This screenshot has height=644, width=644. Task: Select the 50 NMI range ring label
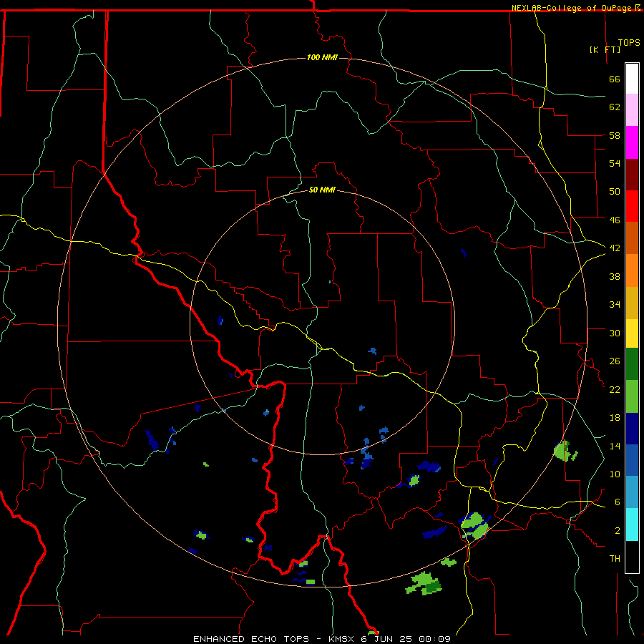322,190
